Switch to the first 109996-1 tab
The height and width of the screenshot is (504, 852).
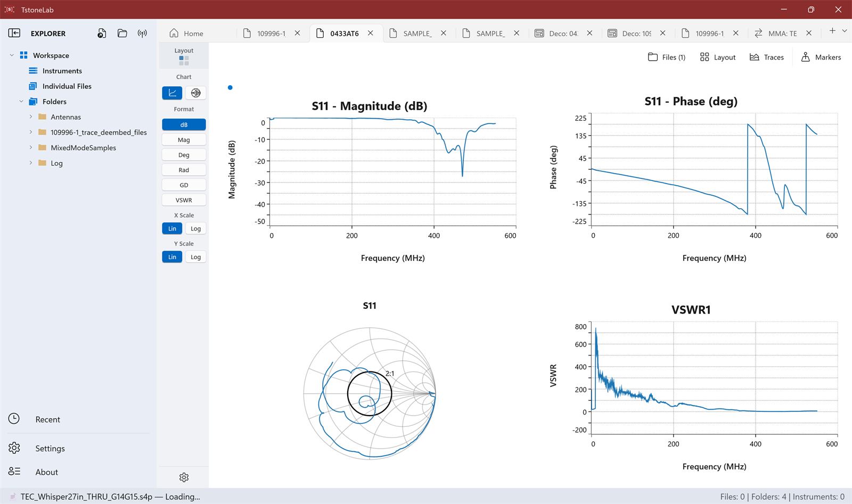272,33
